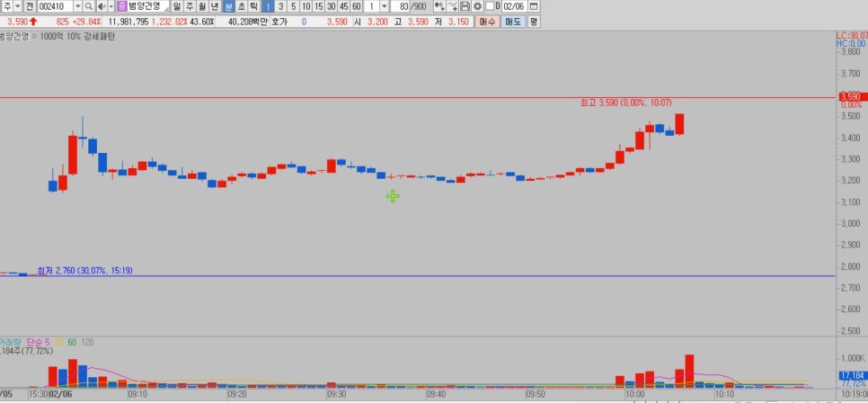This screenshot has height=403, width=868.
Task: Open chart settings gear icon
Action: pyautogui.click(x=477, y=6)
